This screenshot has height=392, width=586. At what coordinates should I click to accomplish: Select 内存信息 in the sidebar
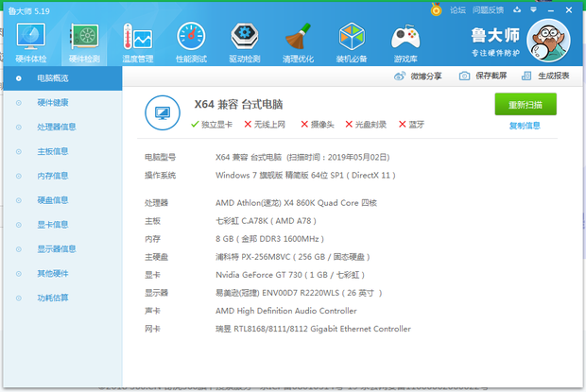click(62, 176)
